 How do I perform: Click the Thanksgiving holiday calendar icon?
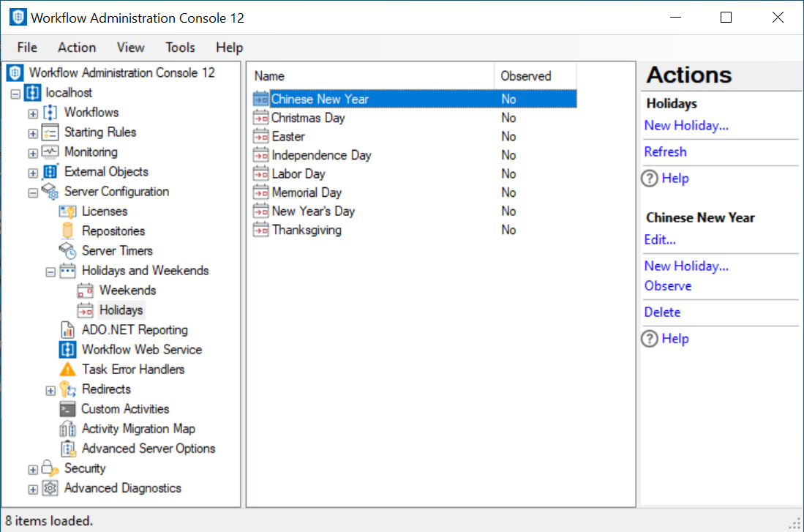[x=260, y=231]
